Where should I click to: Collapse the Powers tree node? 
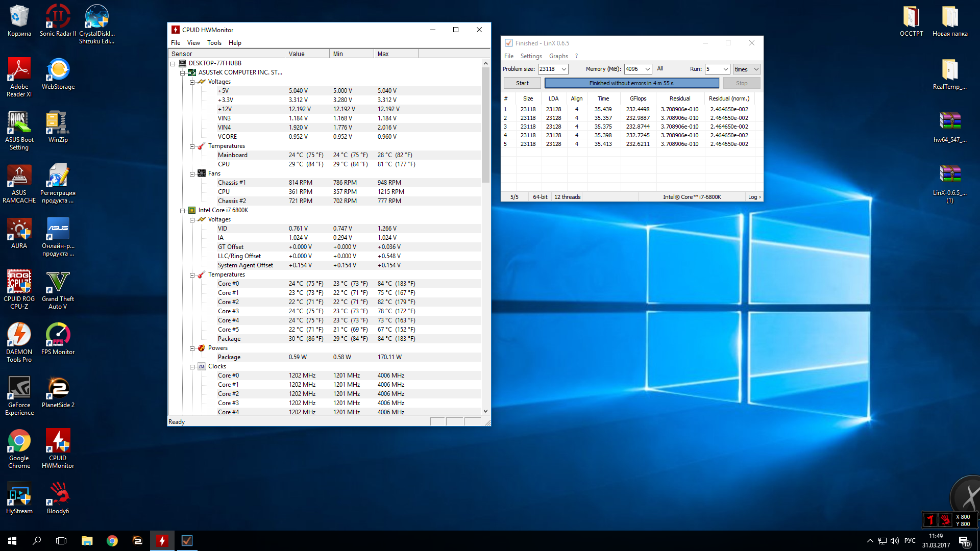[192, 348]
